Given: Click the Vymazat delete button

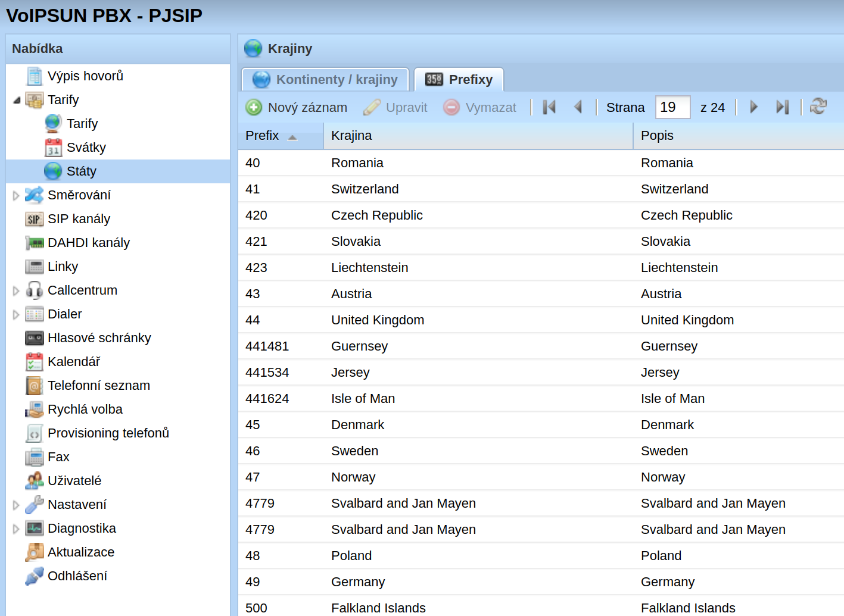Looking at the screenshot, I should point(480,107).
